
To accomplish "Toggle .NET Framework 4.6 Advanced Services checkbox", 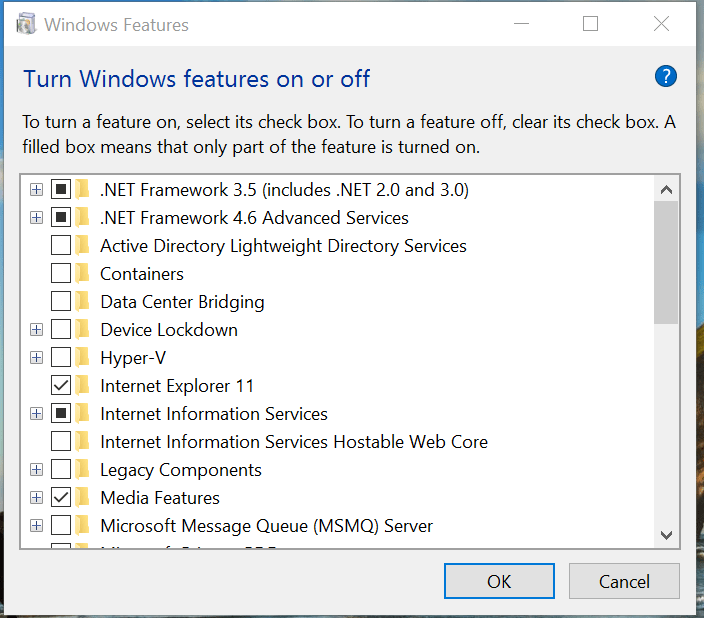I will point(61,218).
